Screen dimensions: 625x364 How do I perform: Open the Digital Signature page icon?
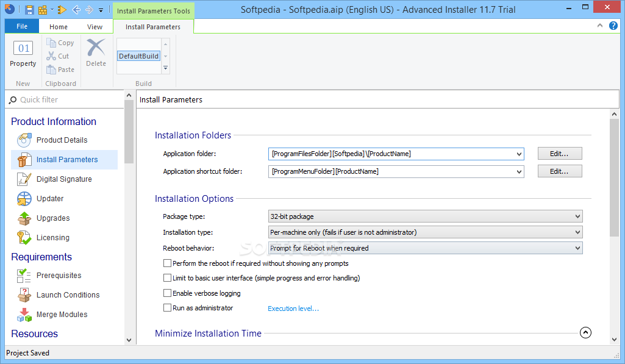click(x=24, y=179)
